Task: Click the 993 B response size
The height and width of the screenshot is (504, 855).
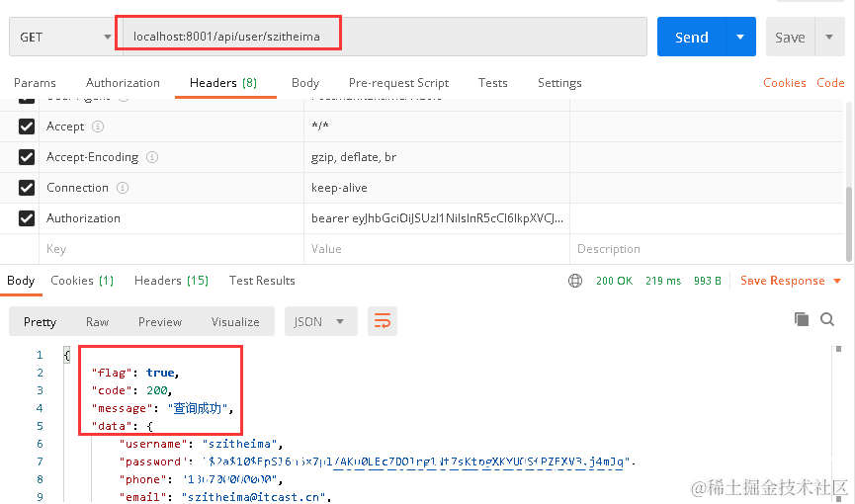Action: coord(708,281)
